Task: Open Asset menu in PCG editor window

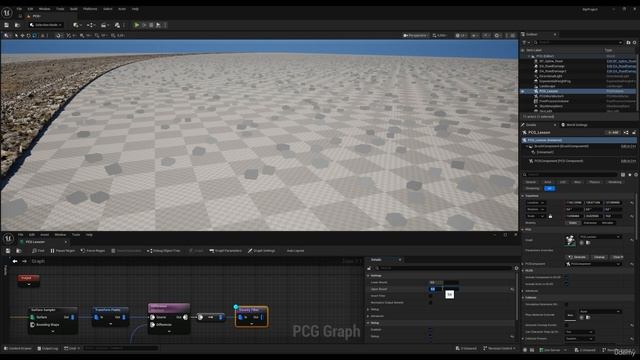Action: 44,235
